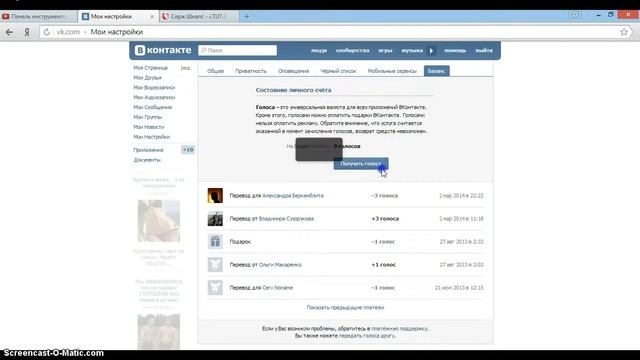Click the date 27 авг 2013 of Подарок
640x360 pixels.
click(x=461, y=242)
